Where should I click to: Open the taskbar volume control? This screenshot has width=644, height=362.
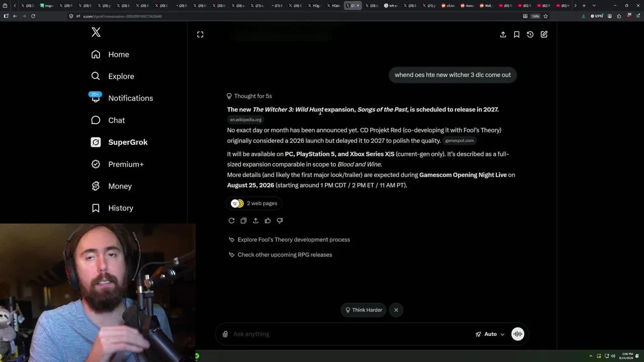point(614,356)
